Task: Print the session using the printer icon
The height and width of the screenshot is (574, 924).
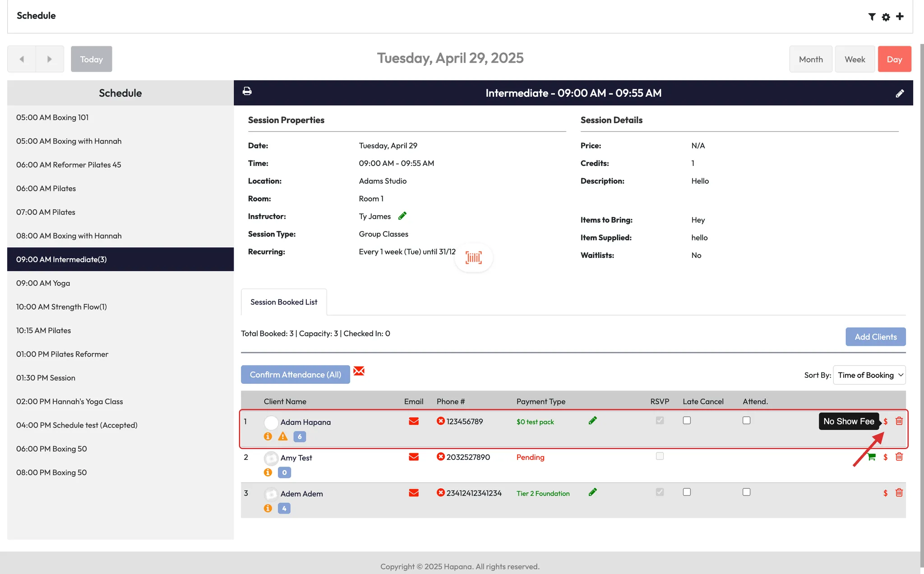Action: coord(247,92)
